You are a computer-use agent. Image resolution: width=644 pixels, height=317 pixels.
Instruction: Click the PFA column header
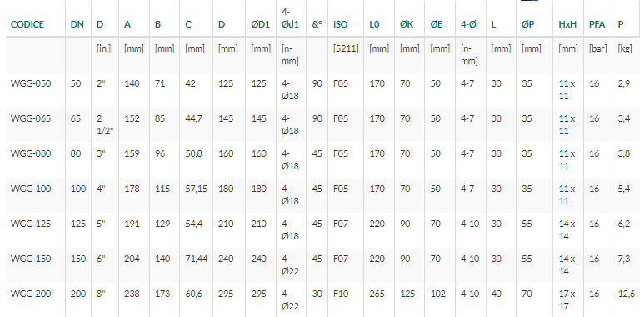pyautogui.click(x=597, y=24)
